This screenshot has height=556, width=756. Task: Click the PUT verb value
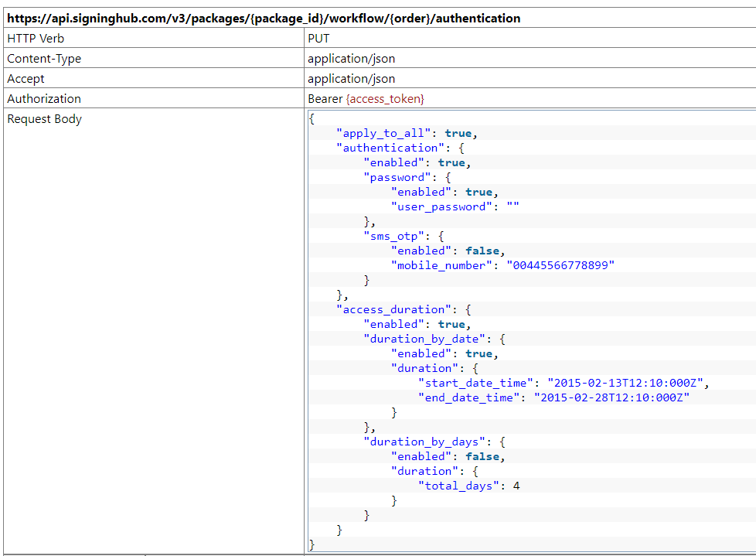(x=318, y=39)
